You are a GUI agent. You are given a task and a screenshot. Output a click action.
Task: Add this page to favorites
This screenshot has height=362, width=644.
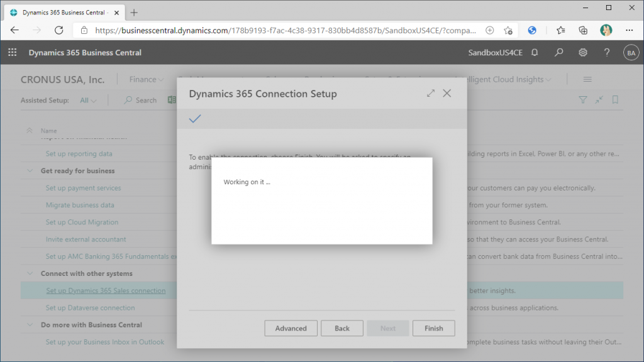pos(508,30)
